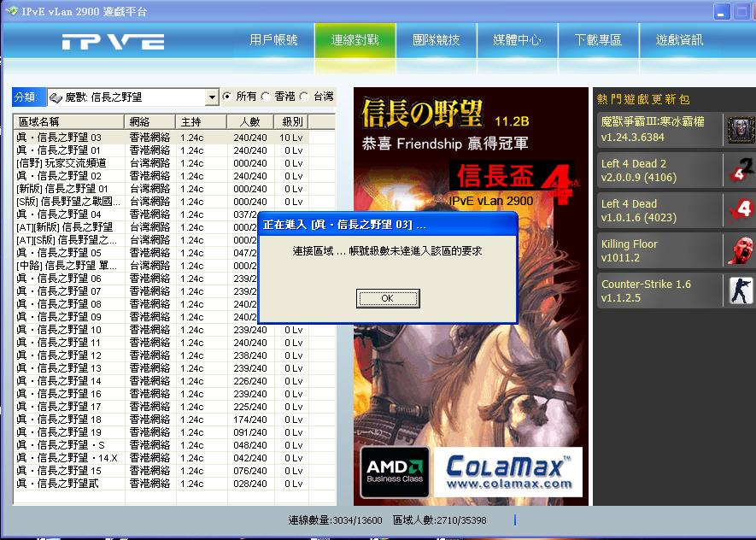Sort by 級別 column header

tap(291, 122)
